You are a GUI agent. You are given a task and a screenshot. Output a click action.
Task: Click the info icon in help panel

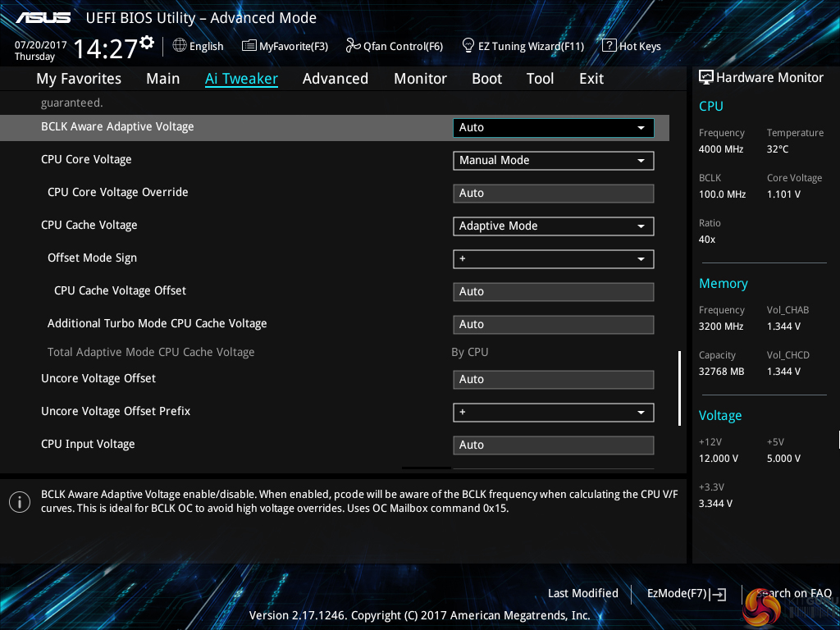pyautogui.click(x=20, y=502)
